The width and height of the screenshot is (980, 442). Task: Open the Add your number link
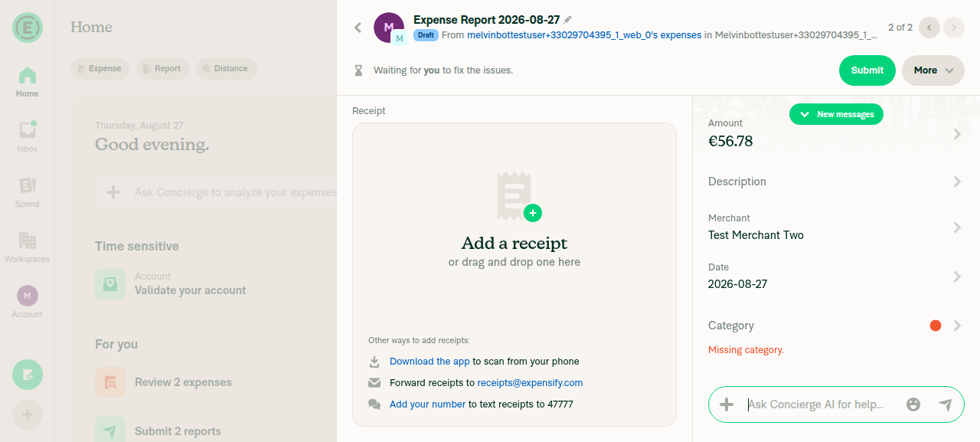tap(427, 404)
